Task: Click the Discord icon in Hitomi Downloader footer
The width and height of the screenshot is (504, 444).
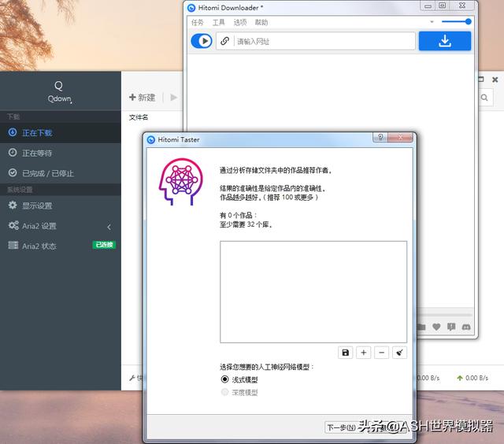Action: click(x=466, y=327)
